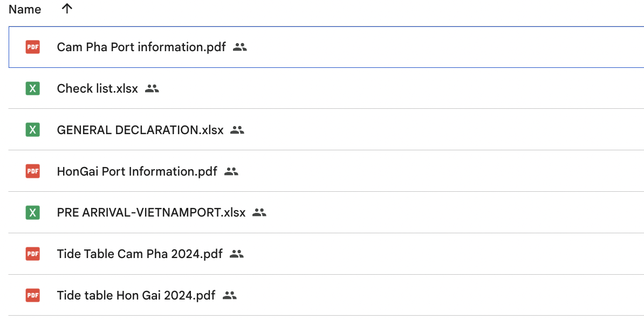The width and height of the screenshot is (644, 320).
Task: Click the PDF icon for HonGai Port Information
Action: click(x=33, y=171)
